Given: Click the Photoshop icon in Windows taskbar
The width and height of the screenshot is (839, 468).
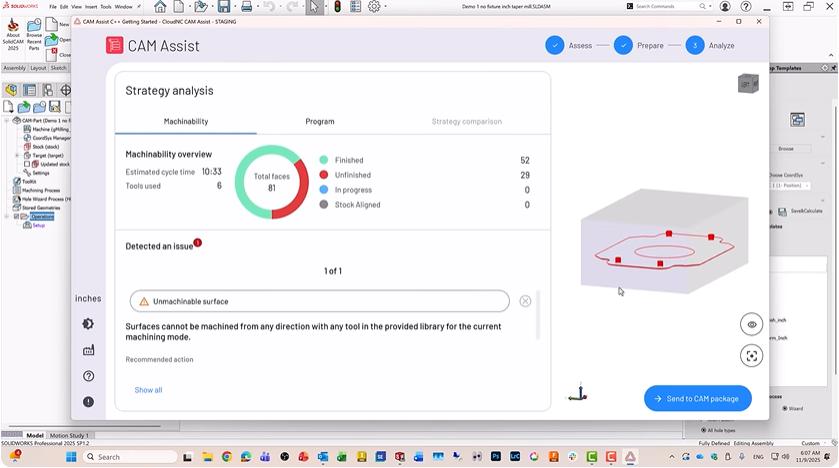Looking at the screenshot, I should click(x=495, y=457).
